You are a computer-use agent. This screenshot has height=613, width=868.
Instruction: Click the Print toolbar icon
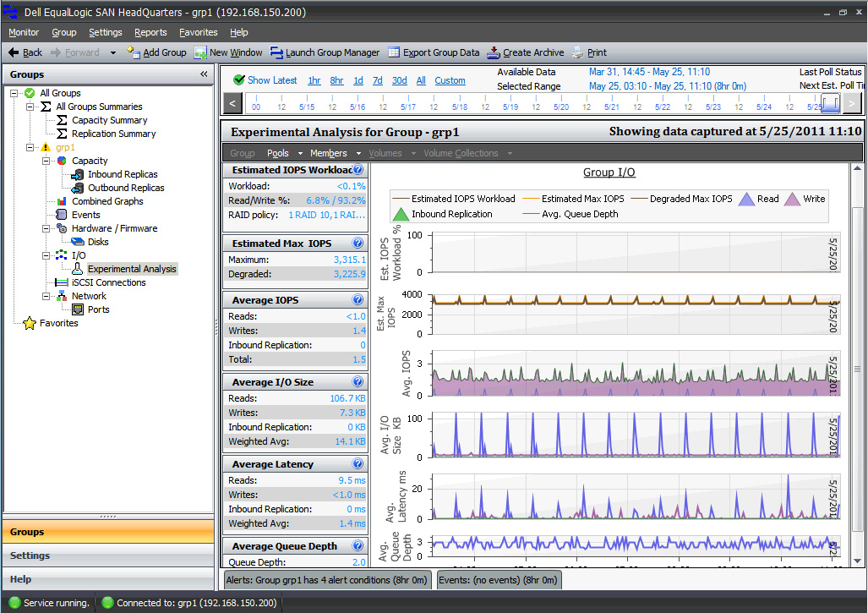[578, 52]
